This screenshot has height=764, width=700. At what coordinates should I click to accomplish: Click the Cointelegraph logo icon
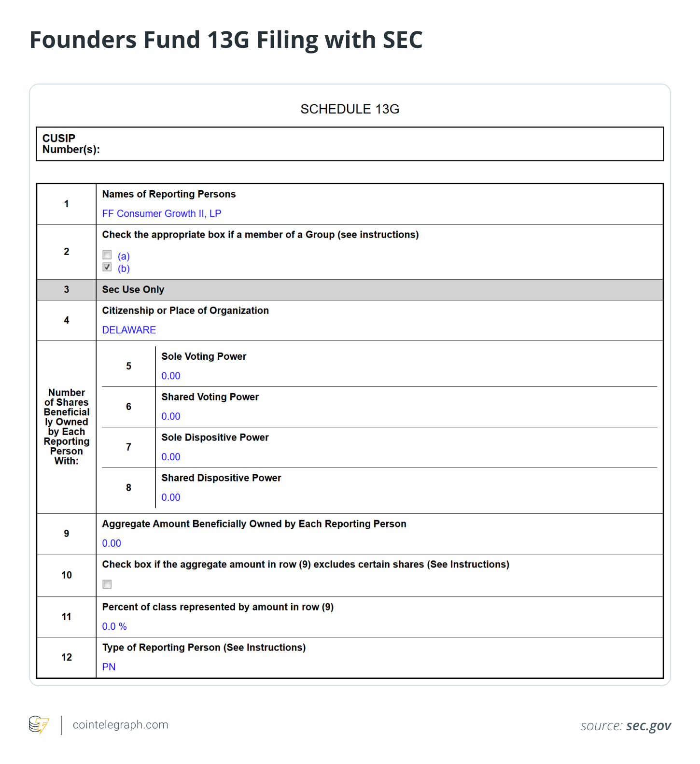(x=39, y=724)
